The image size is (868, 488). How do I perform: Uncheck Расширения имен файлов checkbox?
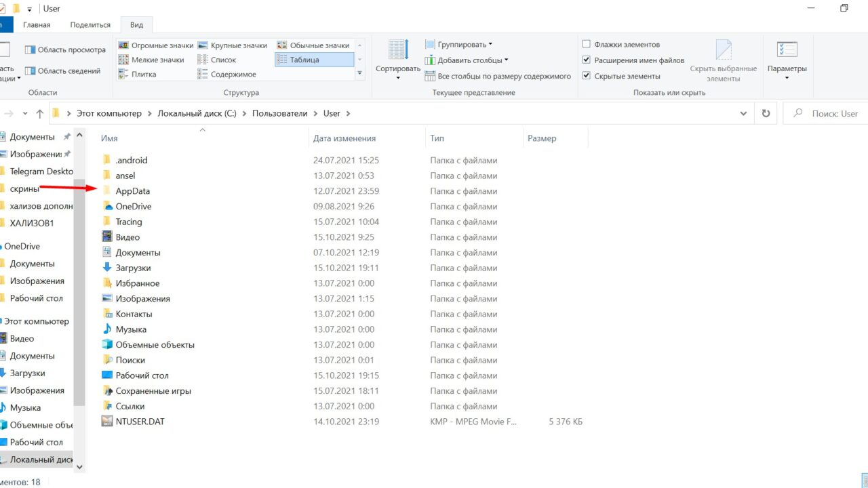(587, 60)
